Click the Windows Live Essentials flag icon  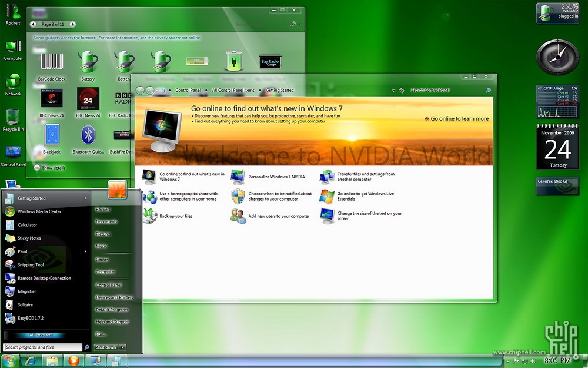coord(327,197)
